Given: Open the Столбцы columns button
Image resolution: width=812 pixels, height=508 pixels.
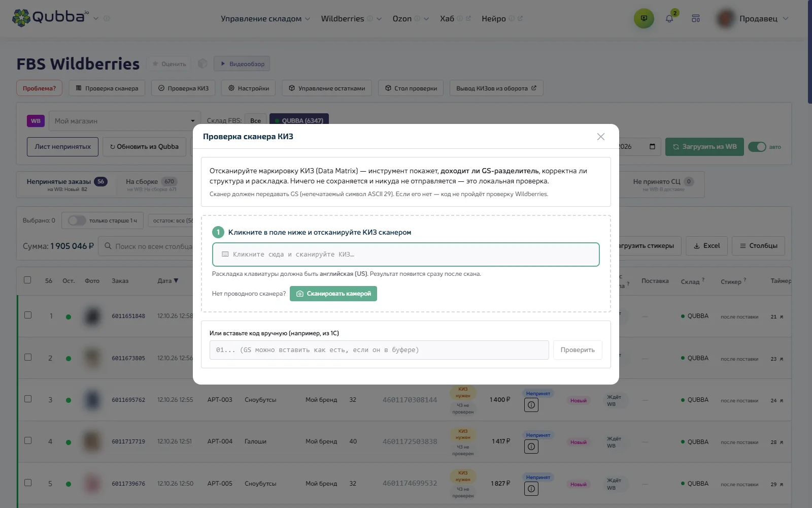Looking at the screenshot, I should pyautogui.click(x=759, y=246).
